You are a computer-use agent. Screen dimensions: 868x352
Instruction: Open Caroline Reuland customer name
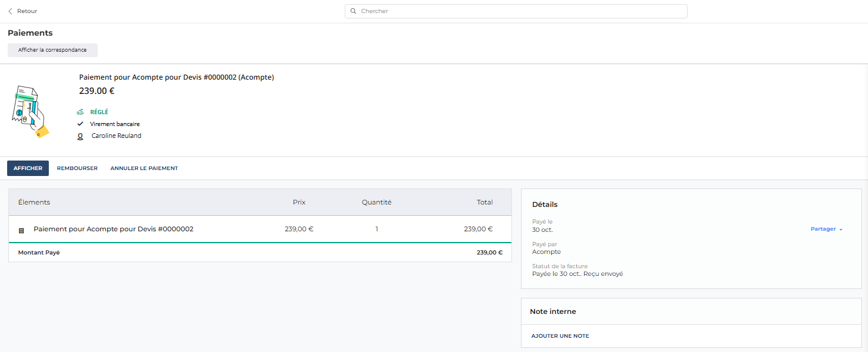[117, 136]
